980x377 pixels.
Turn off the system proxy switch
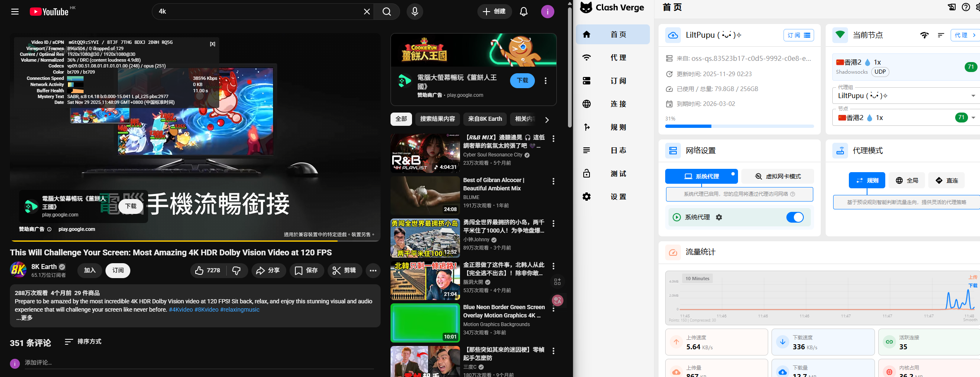[794, 217]
